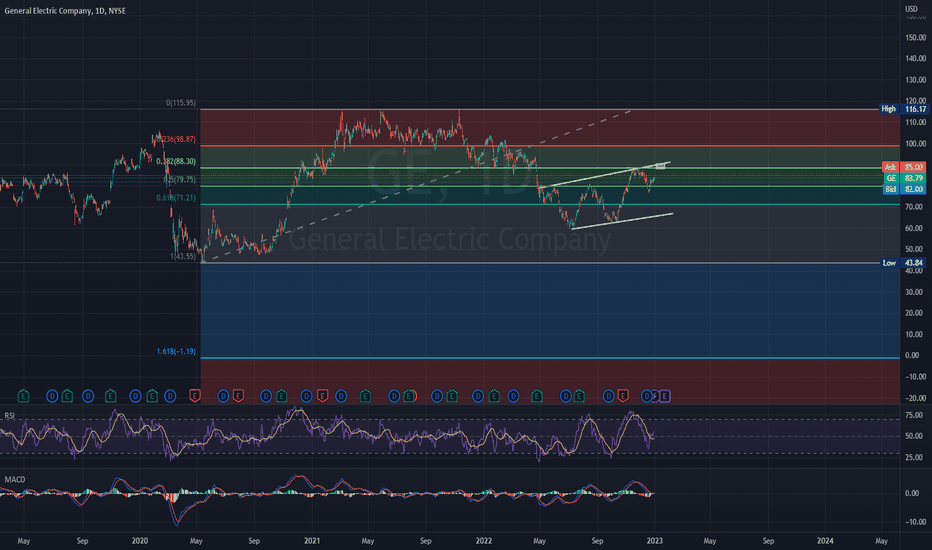Click the Ask 85.00 price tag
932x550 pixels.
tap(904, 167)
